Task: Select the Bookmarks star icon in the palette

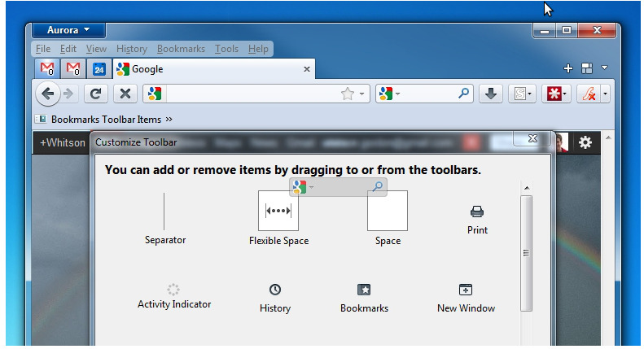Action: [x=364, y=290]
